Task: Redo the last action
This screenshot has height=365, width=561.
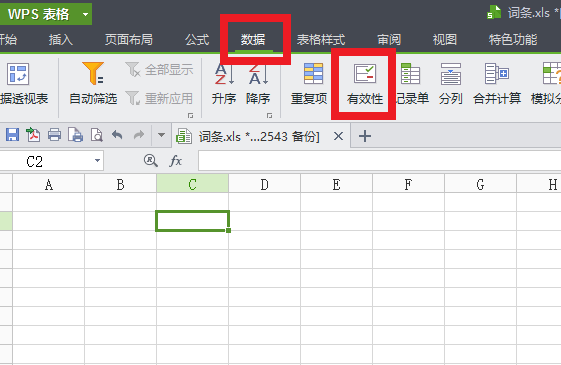Action: click(x=139, y=135)
